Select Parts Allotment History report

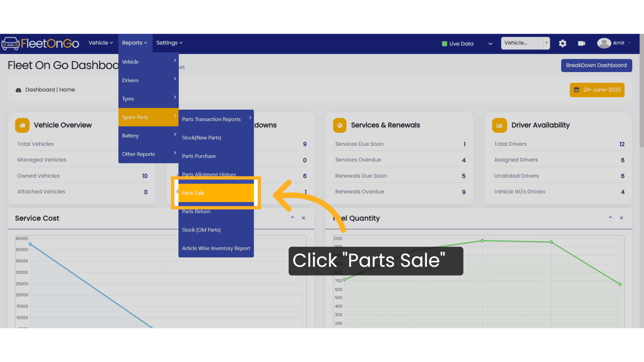216,174
